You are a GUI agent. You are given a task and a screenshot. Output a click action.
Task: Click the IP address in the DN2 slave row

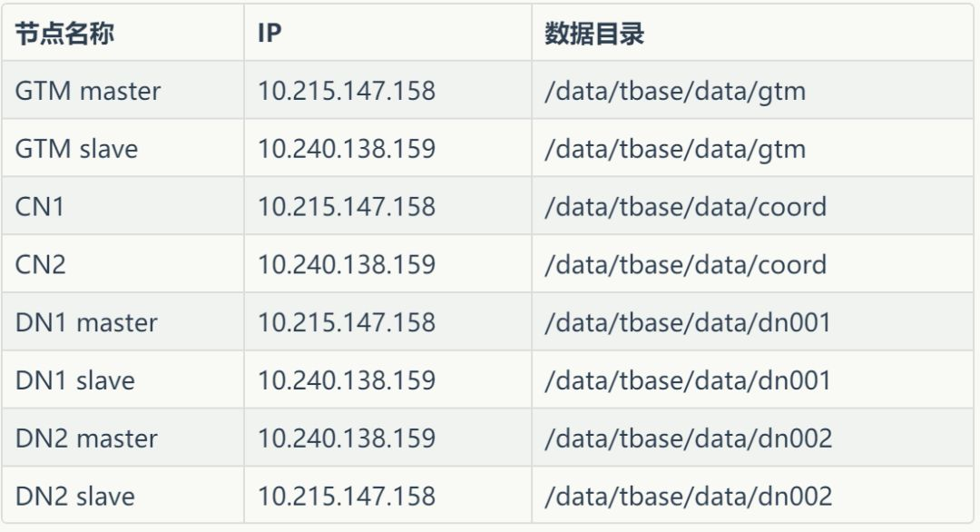pyautogui.click(x=347, y=497)
